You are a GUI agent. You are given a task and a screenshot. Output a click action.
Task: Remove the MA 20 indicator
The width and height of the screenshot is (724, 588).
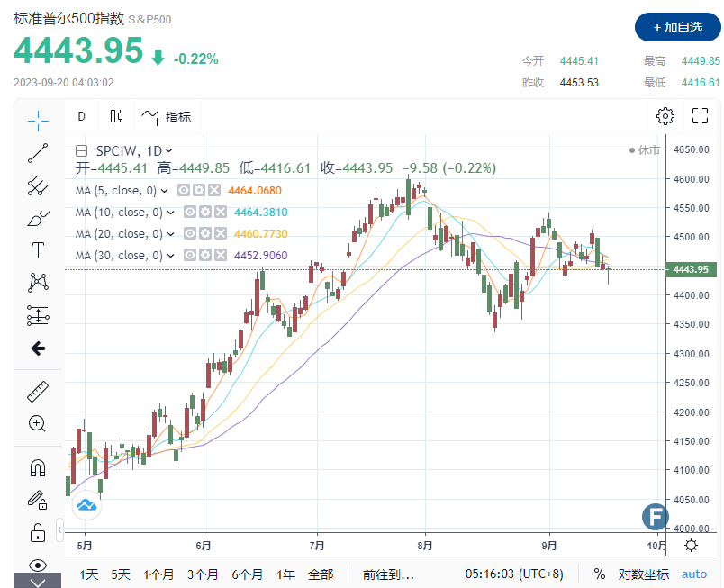(221, 233)
